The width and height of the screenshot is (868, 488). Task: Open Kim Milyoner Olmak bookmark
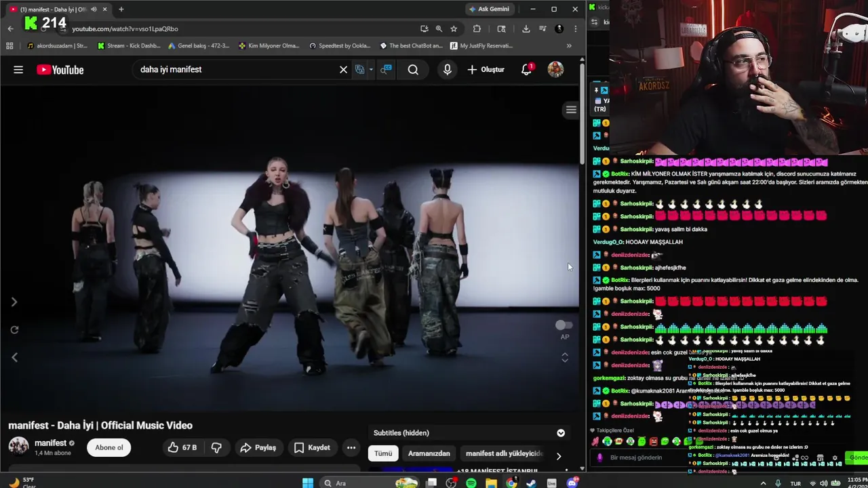[x=269, y=46]
